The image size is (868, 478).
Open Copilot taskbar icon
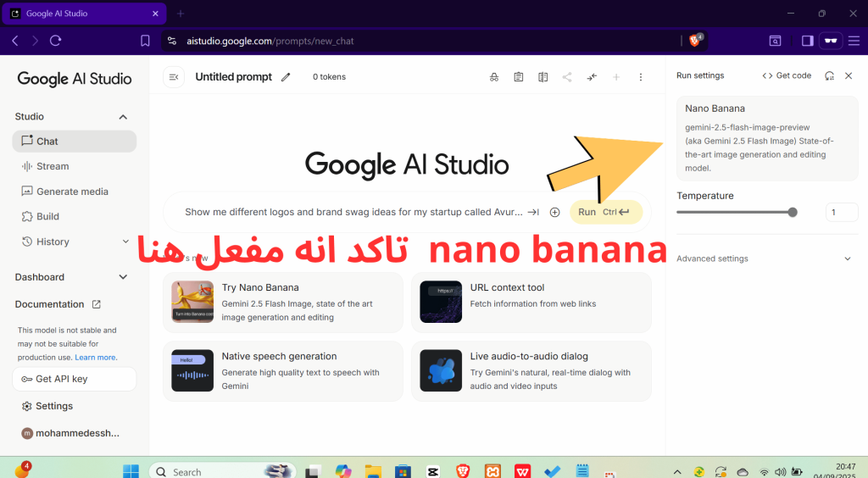point(343,471)
